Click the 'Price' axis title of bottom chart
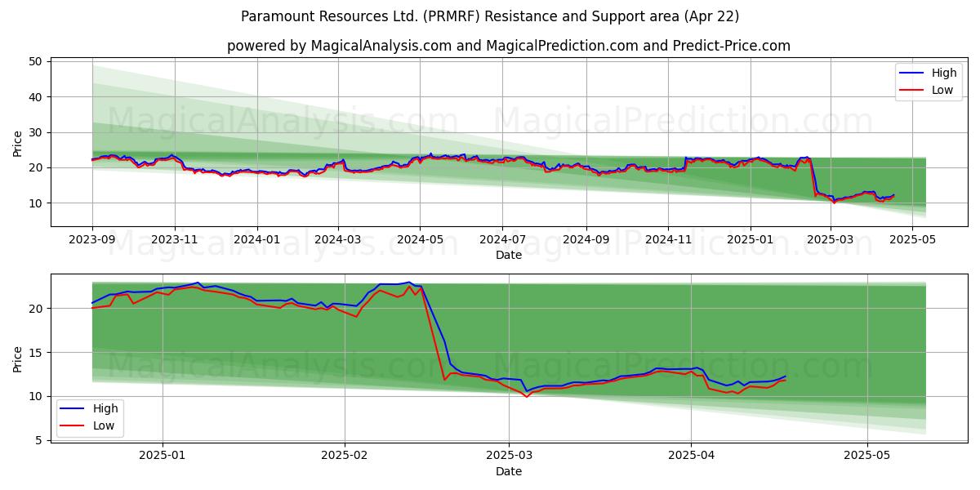The image size is (980, 490). tap(18, 358)
